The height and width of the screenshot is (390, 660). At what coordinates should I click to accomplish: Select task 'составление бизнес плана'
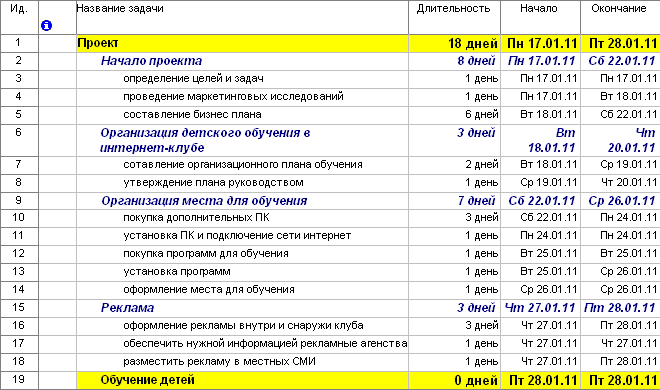(x=192, y=114)
